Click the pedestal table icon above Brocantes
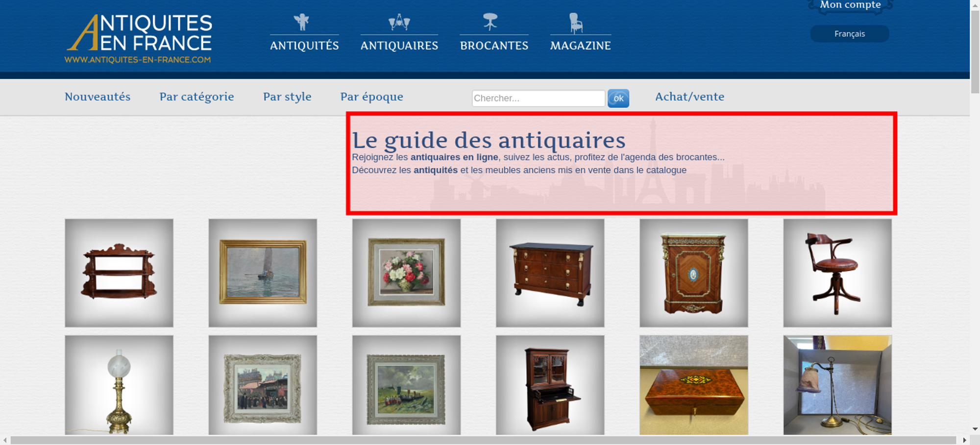The height and width of the screenshot is (445, 980). (x=490, y=22)
